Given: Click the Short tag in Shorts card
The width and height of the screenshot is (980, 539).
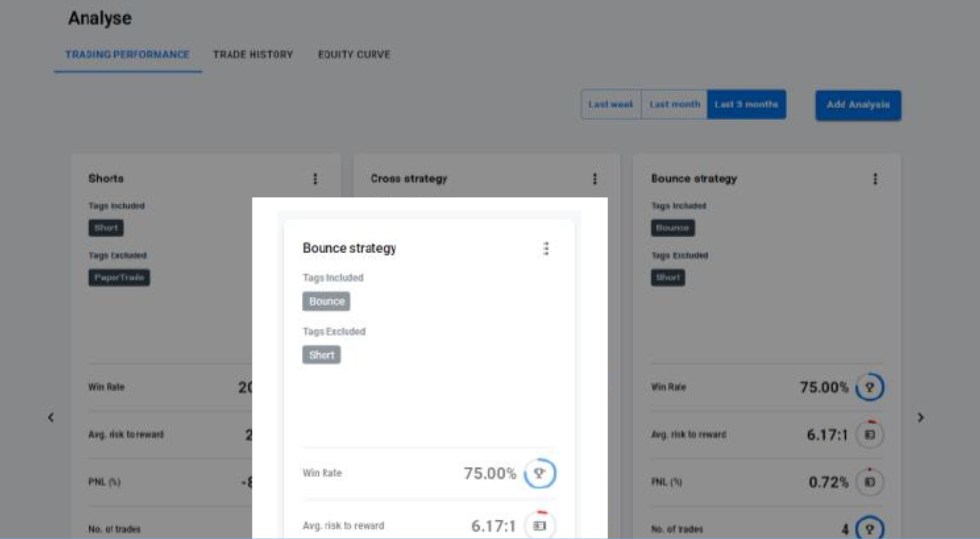Looking at the screenshot, I should click(106, 228).
